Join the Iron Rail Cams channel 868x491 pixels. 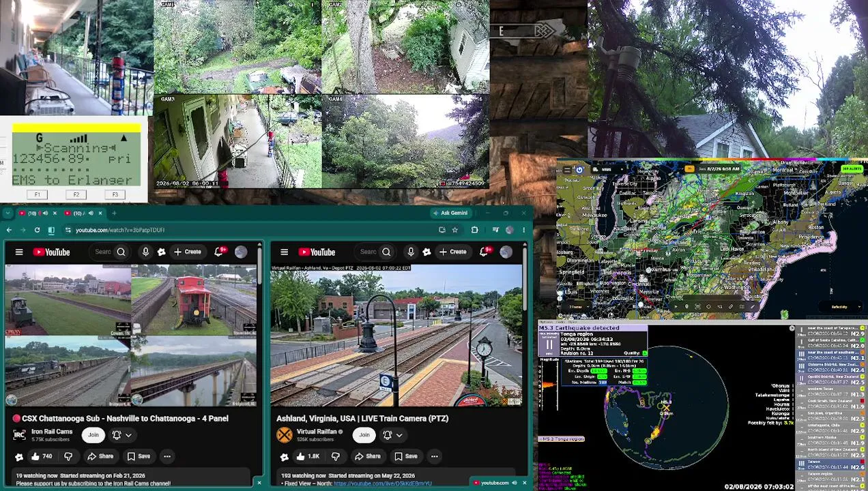(93, 435)
